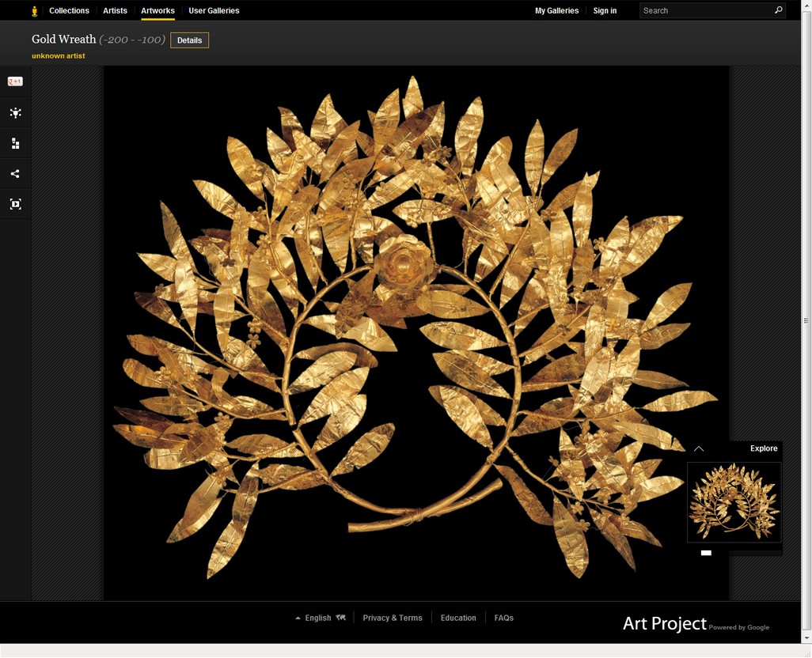Click the add to gallery sidebar icon

tap(16, 143)
